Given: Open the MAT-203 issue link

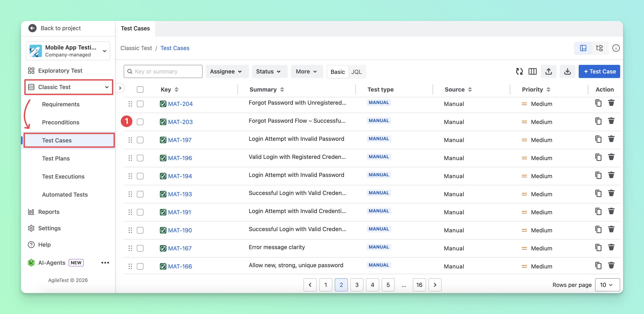Looking at the screenshot, I should pyautogui.click(x=180, y=122).
